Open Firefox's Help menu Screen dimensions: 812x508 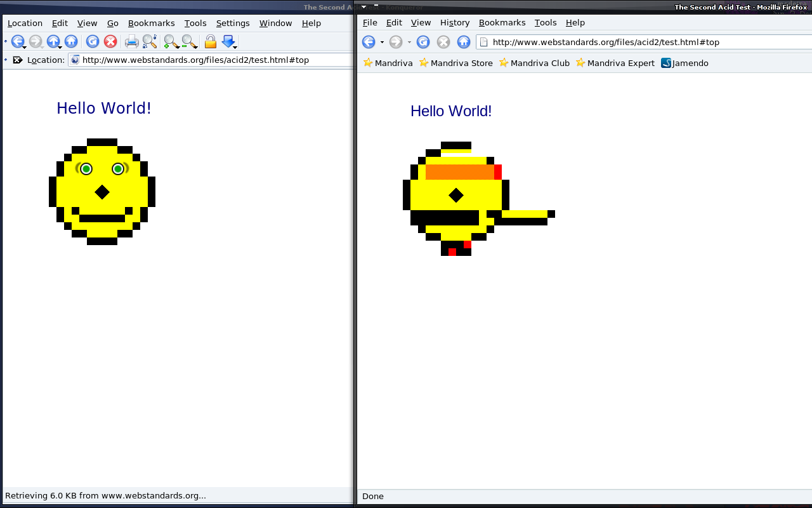tap(575, 22)
